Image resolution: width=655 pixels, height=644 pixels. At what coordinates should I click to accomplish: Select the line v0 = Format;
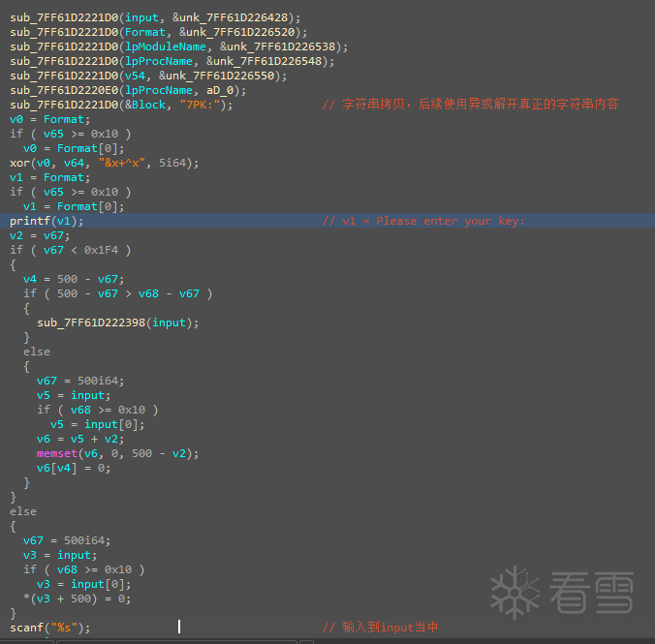tap(50, 119)
